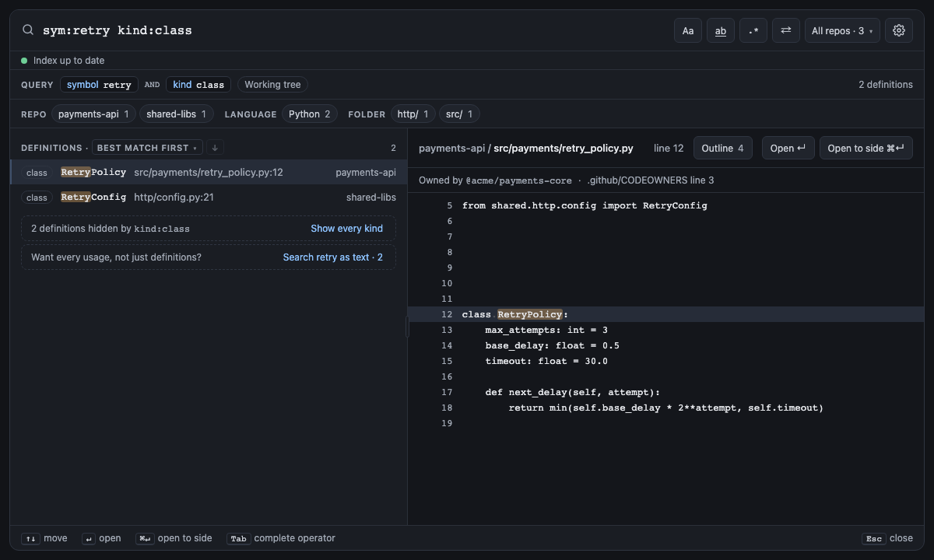Click the Tab complete operator hint
Screen dimensions: 934x560
[x=281, y=538]
